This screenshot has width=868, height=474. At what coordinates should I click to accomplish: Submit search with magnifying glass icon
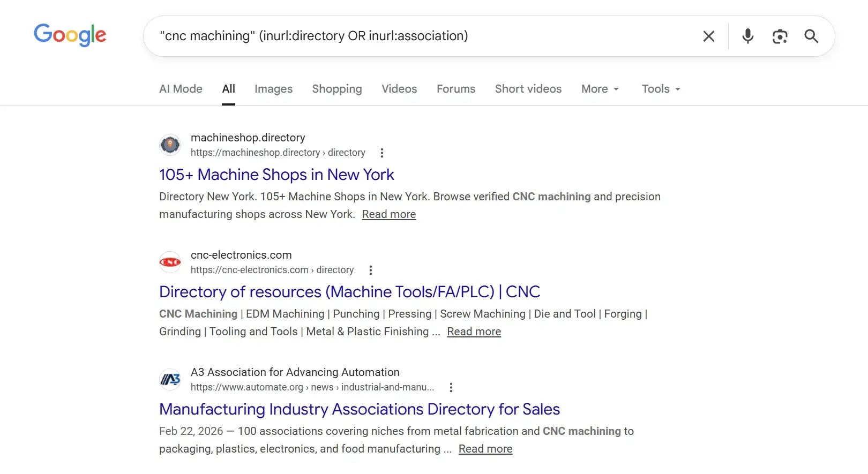(811, 36)
